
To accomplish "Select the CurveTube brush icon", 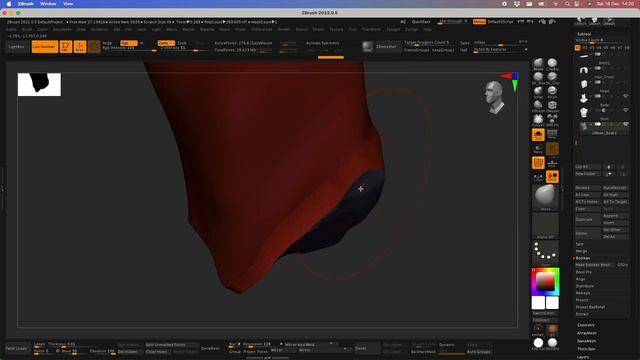I will pyautogui.click(x=538, y=120).
